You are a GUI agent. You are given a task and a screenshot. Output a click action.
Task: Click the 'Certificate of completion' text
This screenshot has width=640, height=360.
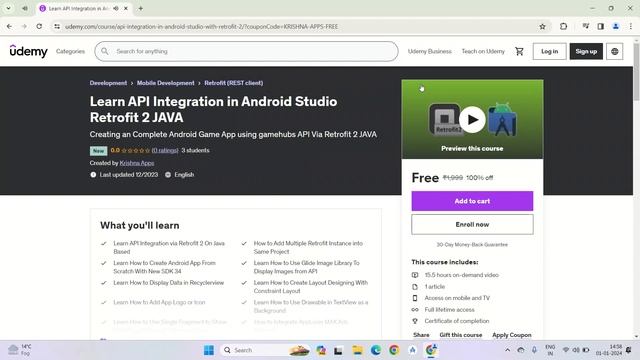[457, 321]
